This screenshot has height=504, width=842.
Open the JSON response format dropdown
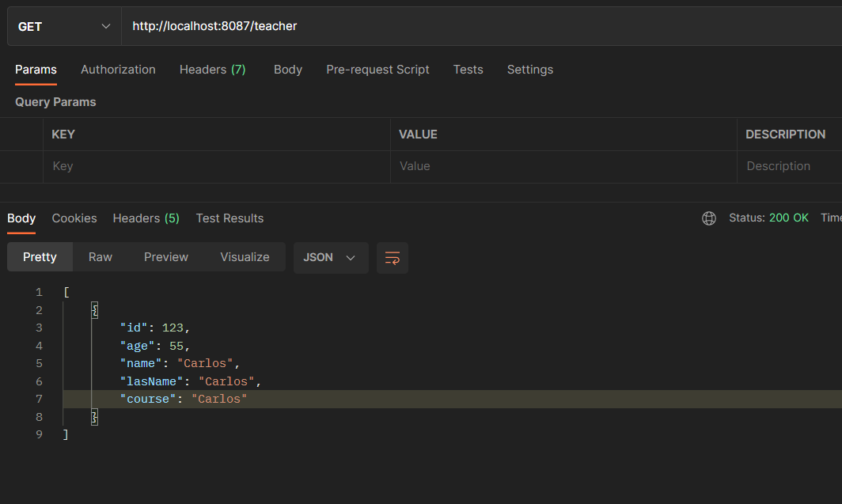click(330, 257)
